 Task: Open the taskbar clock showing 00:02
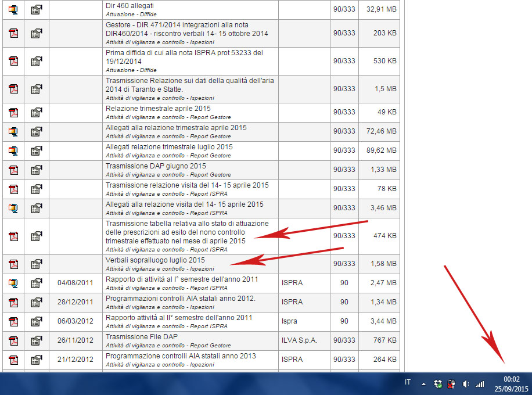(511, 383)
